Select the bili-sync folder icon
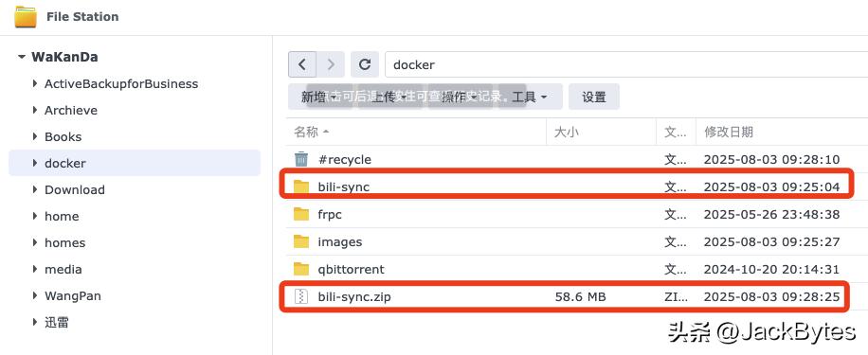Image resolution: width=868 pixels, height=355 pixels. pyautogui.click(x=301, y=186)
